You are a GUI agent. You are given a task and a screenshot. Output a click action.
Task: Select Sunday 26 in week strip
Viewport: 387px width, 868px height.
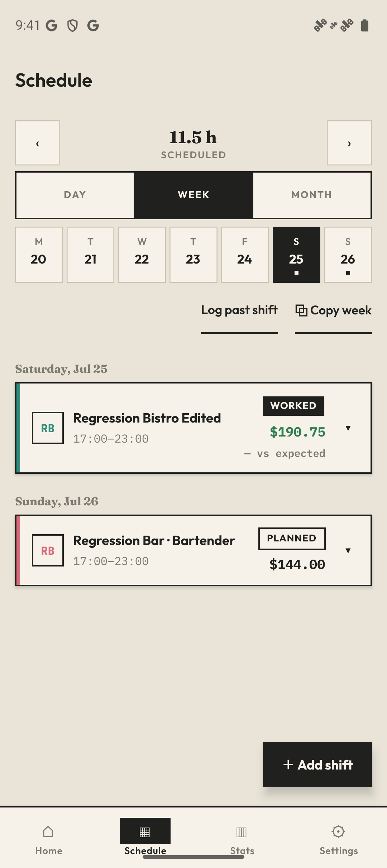348,255
